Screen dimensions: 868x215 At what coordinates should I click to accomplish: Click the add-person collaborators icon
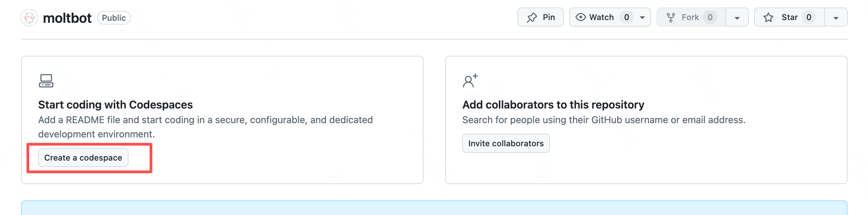470,81
